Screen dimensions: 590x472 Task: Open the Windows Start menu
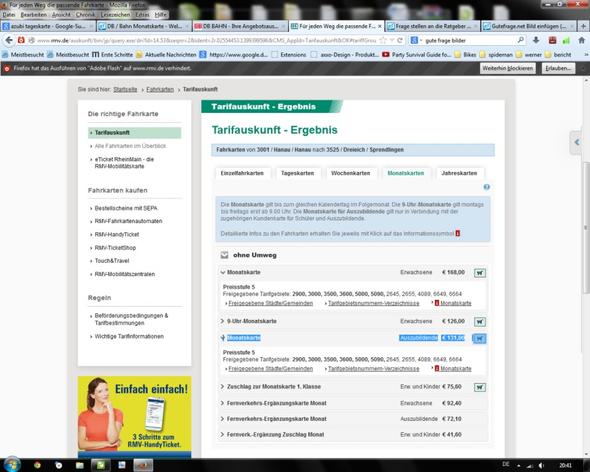click(11, 465)
